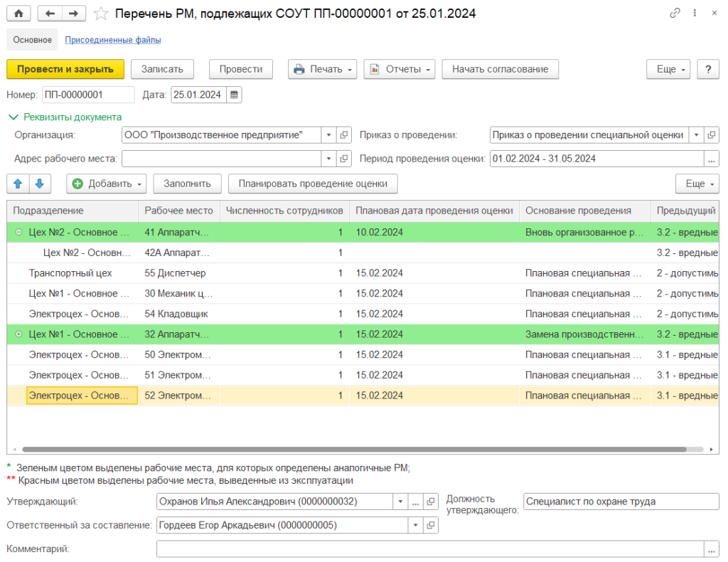Add document to favorites with the star icon
This screenshot has width=728, height=562.
point(101,14)
